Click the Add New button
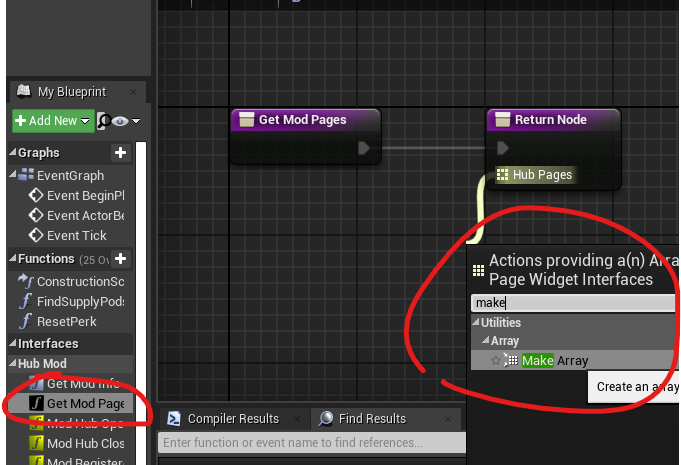This screenshot has width=681, height=465. (x=53, y=121)
